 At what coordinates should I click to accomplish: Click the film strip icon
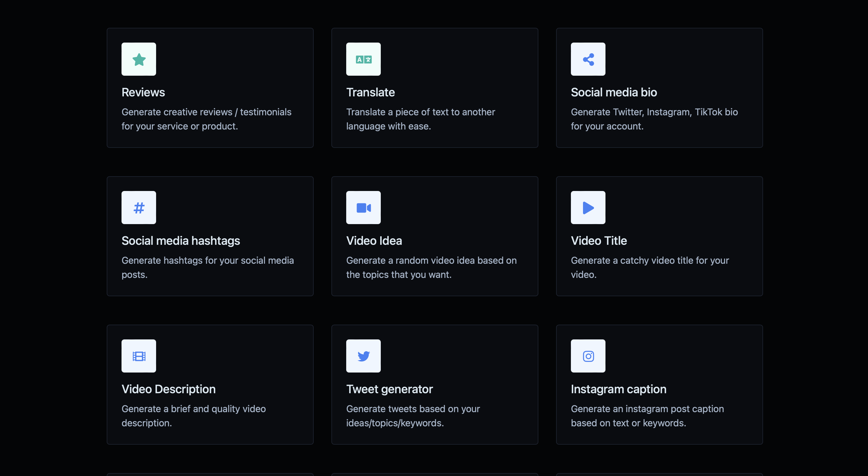pos(138,356)
